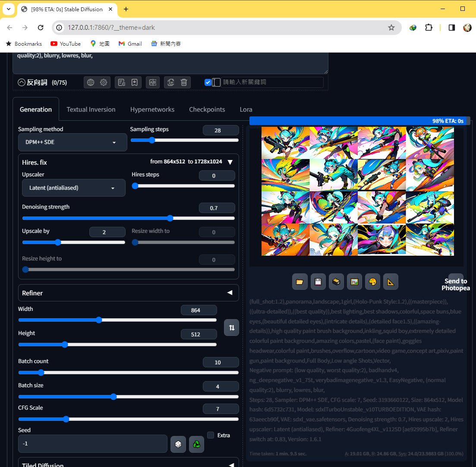This screenshot has width=476, height=467.
Task: Uncheck the keyword input checkbox
Action: 208,82
